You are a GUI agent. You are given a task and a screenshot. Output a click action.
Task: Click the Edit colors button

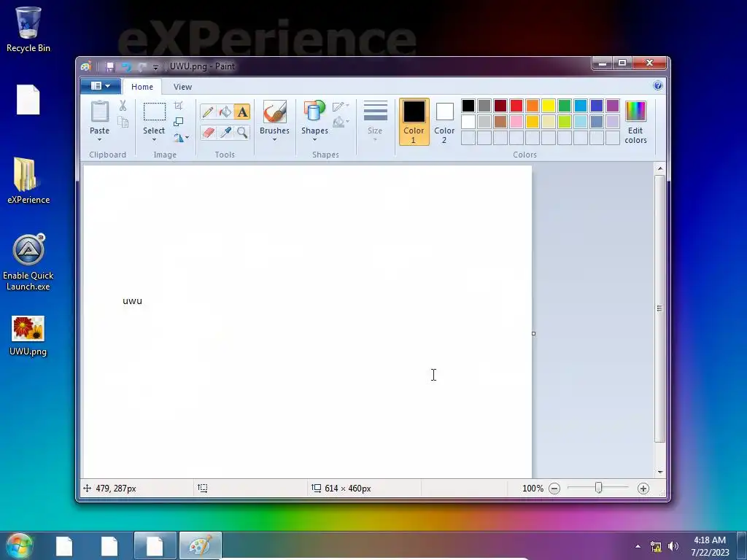[x=635, y=122]
